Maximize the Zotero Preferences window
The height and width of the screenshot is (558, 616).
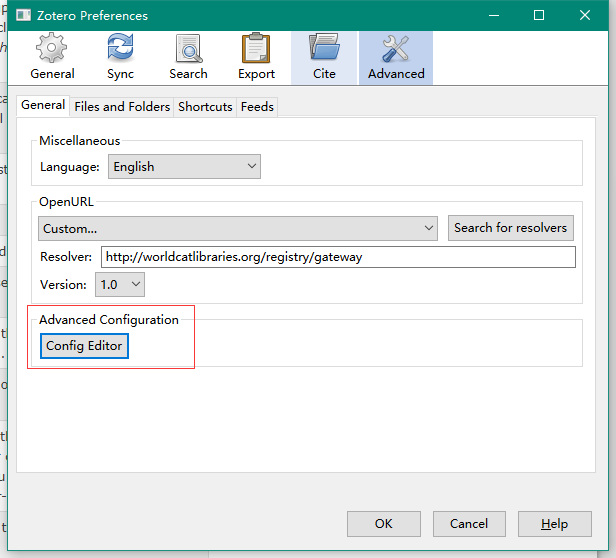point(539,15)
